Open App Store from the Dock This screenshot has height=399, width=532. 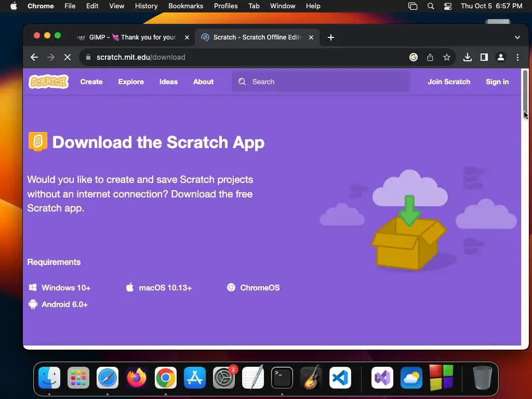[195, 378]
